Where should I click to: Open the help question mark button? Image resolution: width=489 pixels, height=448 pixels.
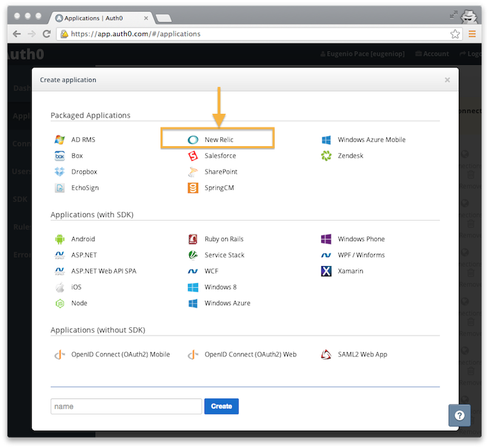click(x=459, y=415)
